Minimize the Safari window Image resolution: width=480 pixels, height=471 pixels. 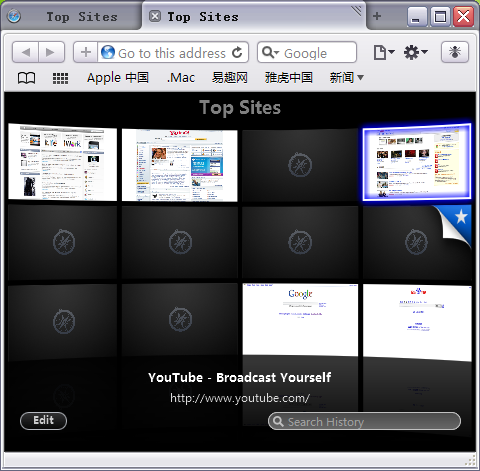(x=417, y=16)
